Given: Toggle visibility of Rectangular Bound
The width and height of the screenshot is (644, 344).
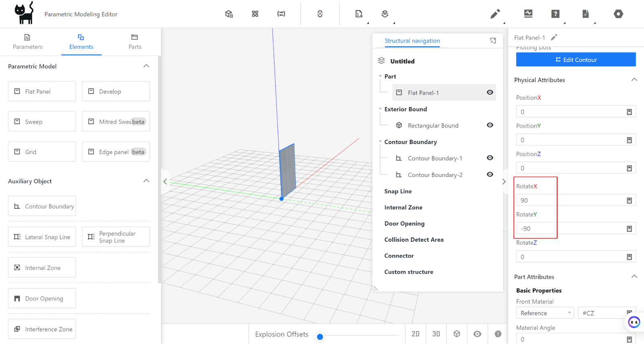Looking at the screenshot, I should 490,125.
